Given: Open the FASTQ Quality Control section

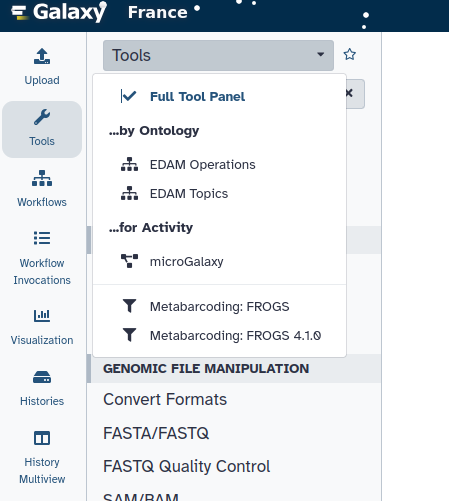Looking at the screenshot, I should (187, 466).
